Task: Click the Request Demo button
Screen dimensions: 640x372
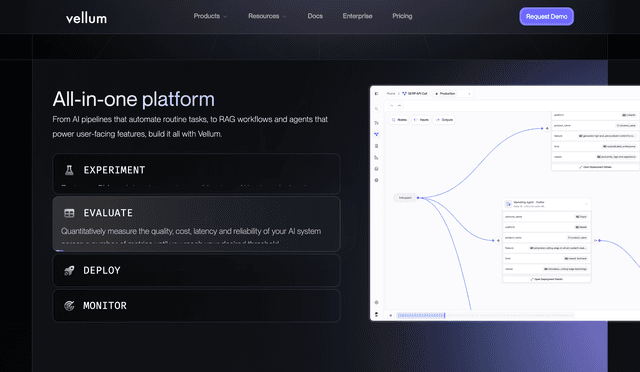Action: [x=547, y=16]
